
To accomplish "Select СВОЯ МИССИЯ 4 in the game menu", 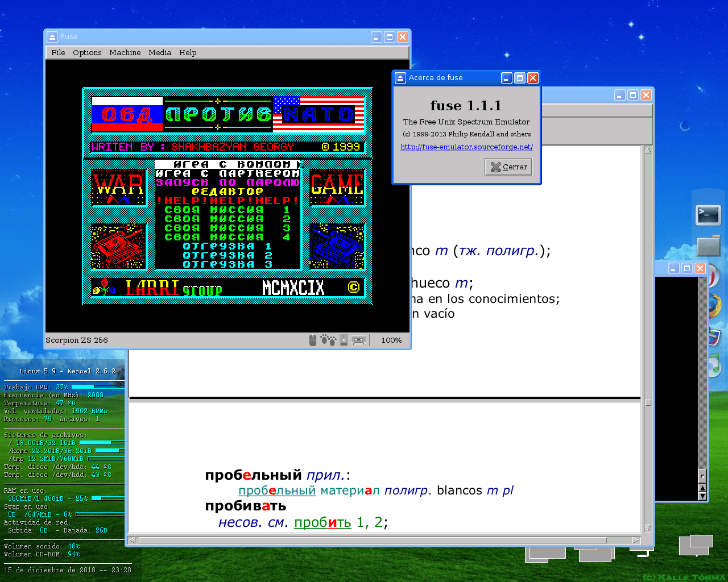I will click(227, 237).
